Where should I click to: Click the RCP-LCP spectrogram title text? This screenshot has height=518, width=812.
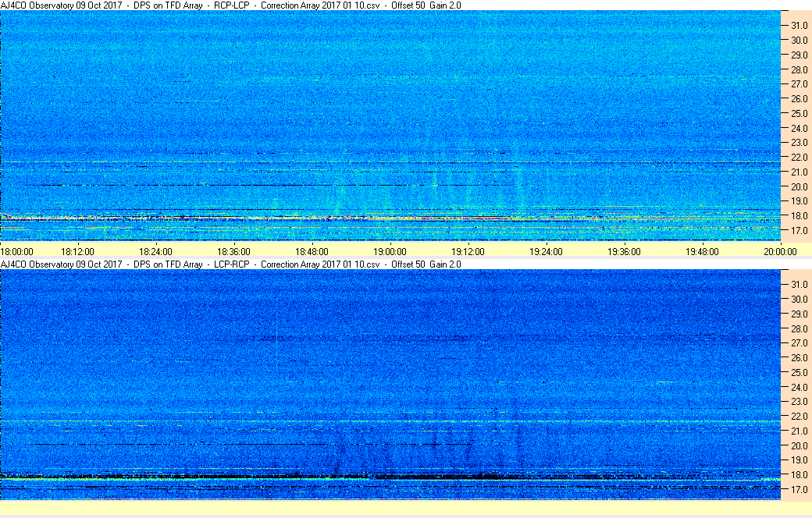(x=231, y=5)
